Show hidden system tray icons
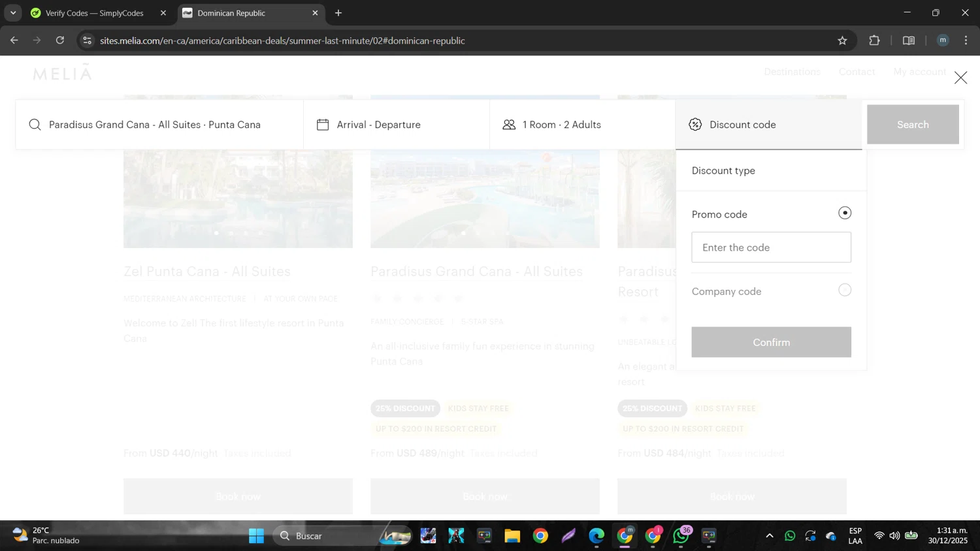This screenshot has width=980, height=551. pyautogui.click(x=770, y=536)
